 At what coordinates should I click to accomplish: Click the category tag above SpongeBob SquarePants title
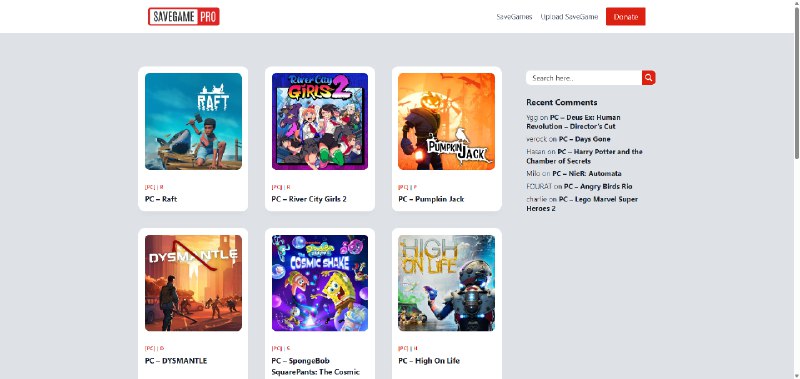point(281,348)
